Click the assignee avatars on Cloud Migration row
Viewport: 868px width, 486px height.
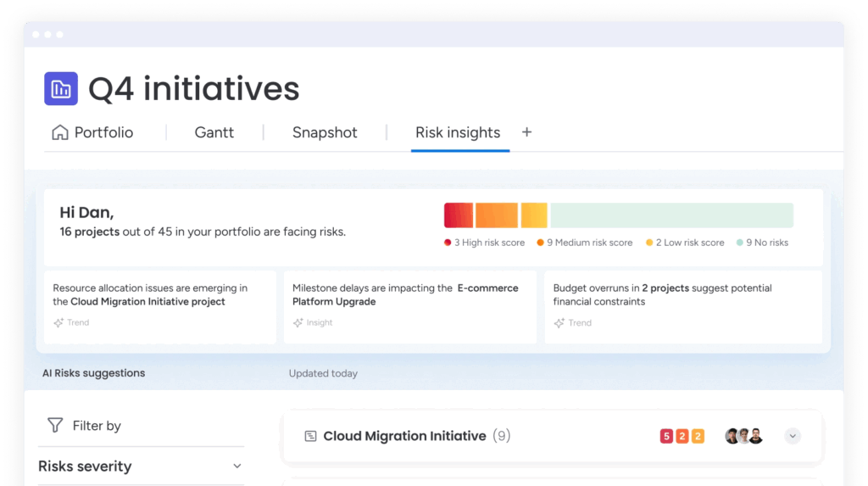tap(744, 437)
